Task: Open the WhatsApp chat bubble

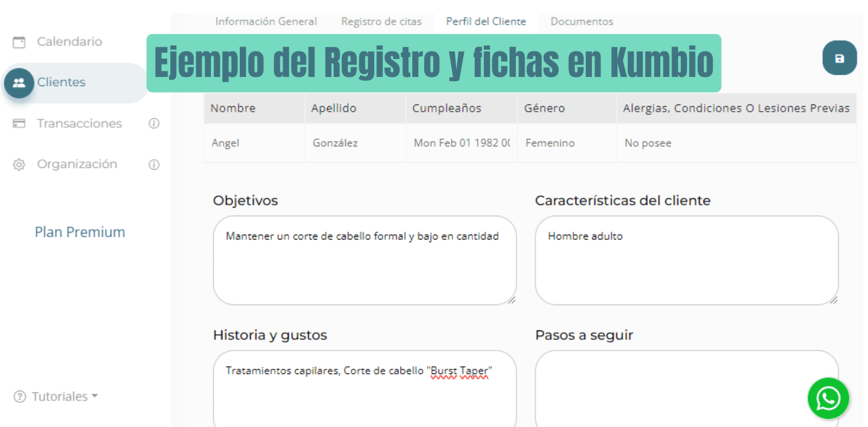Action: coord(828,398)
